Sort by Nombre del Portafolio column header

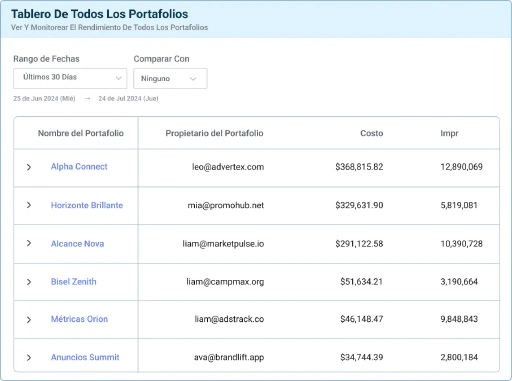pyautogui.click(x=81, y=133)
